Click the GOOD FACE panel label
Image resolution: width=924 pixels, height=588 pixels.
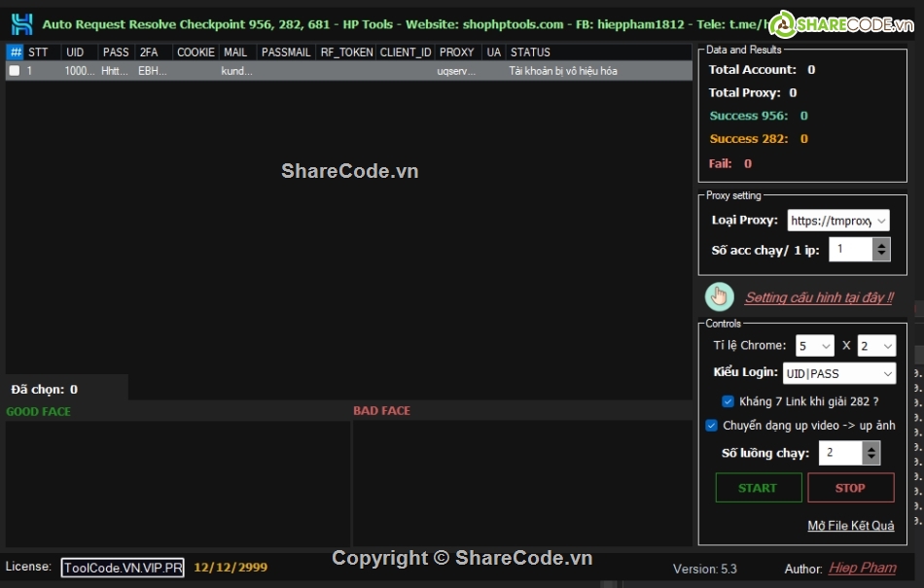38,411
